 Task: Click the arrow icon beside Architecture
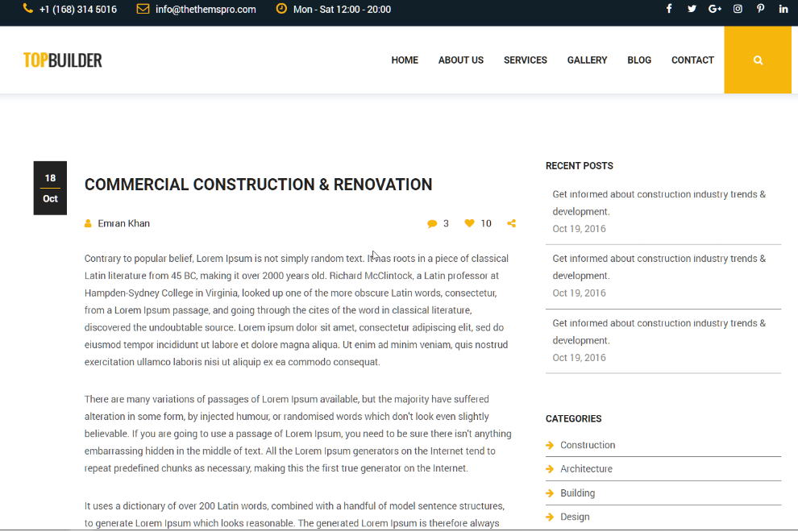tap(550, 469)
